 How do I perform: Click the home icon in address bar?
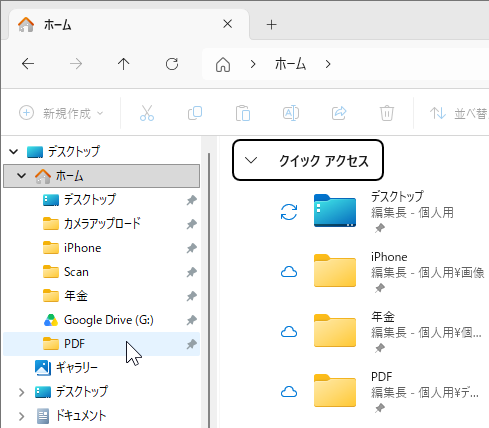223,64
